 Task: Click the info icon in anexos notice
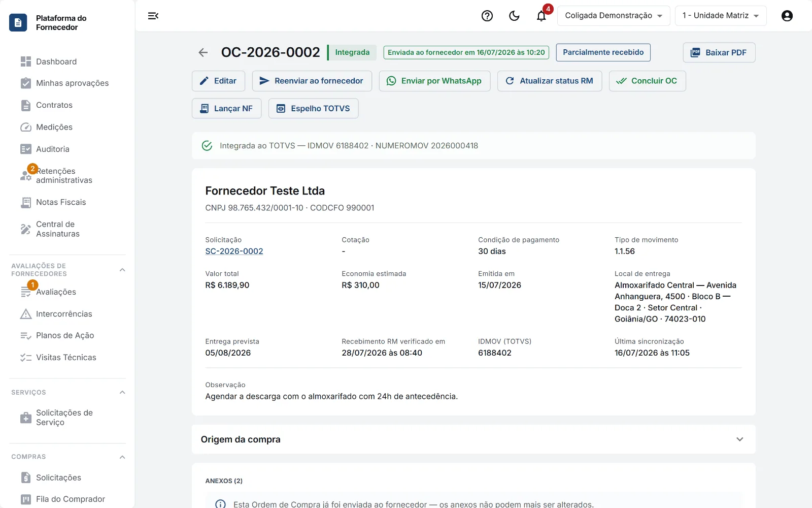[x=220, y=504]
